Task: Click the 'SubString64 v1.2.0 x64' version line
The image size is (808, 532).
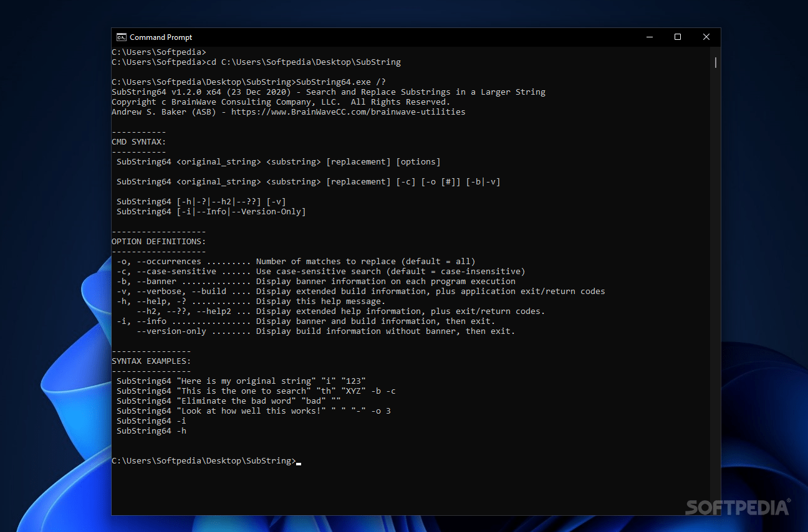Action: pyautogui.click(x=329, y=92)
